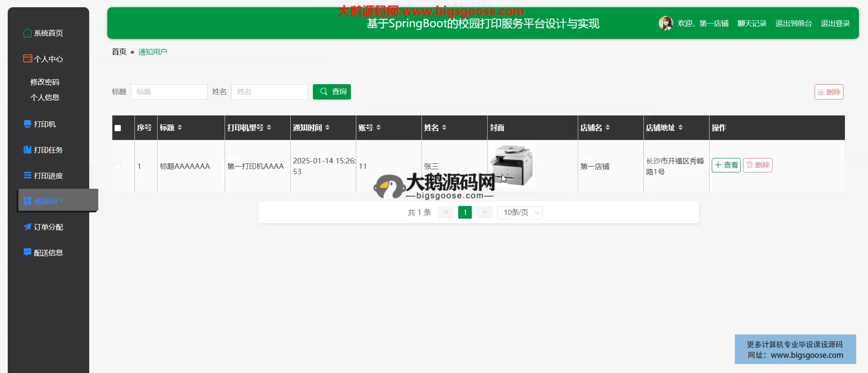Focus the 标题 search input field
Screen dimensions: 868x373
coord(169,92)
